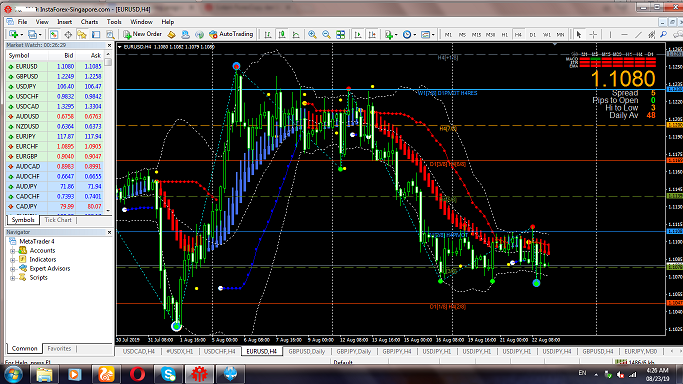Toggle the Market Watch window icon
This screenshot has height=384, width=683.
tap(54, 34)
